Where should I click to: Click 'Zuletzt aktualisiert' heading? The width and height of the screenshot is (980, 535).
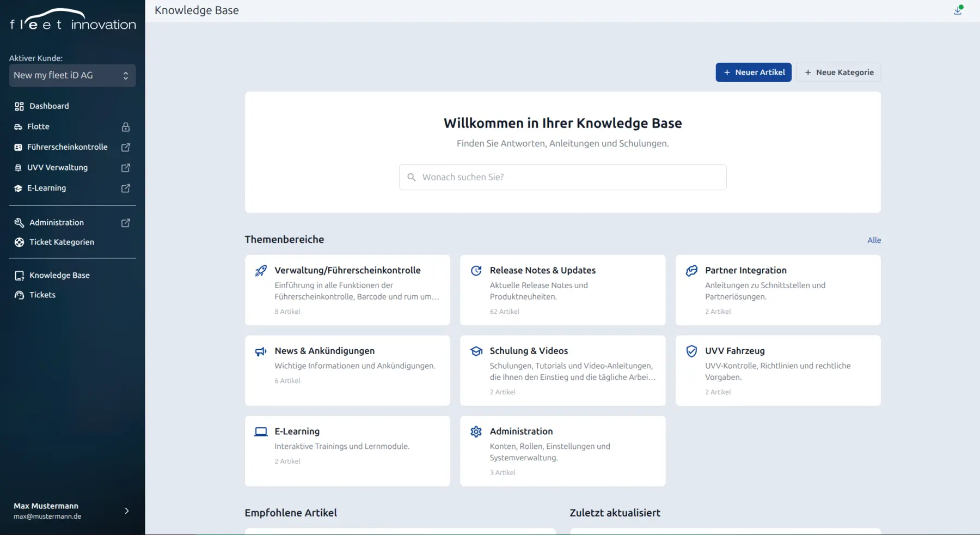(615, 513)
